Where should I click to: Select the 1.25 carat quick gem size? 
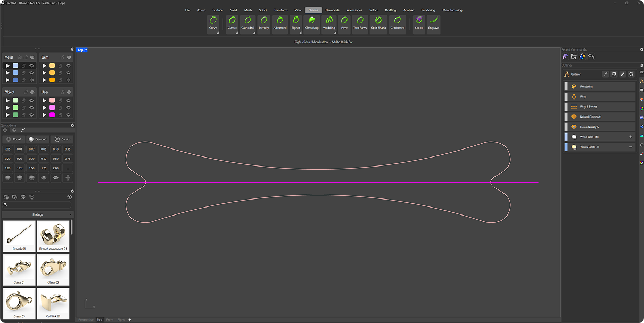(x=20, y=168)
